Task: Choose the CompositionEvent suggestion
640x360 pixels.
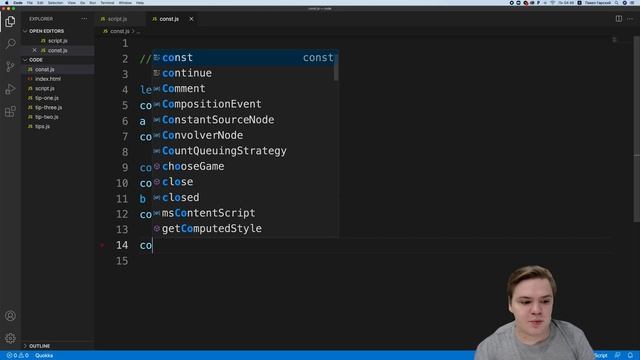Action: [x=243, y=104]
